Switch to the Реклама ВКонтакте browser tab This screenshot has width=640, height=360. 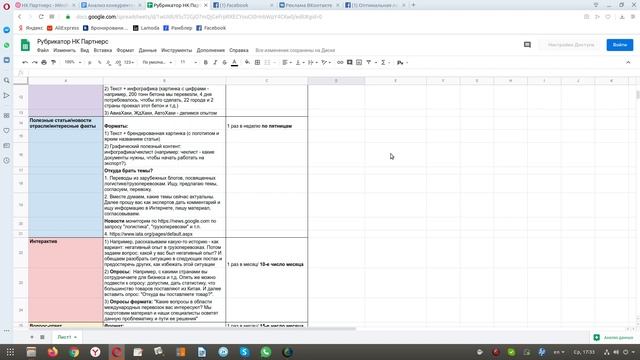[x=308, y=5]
